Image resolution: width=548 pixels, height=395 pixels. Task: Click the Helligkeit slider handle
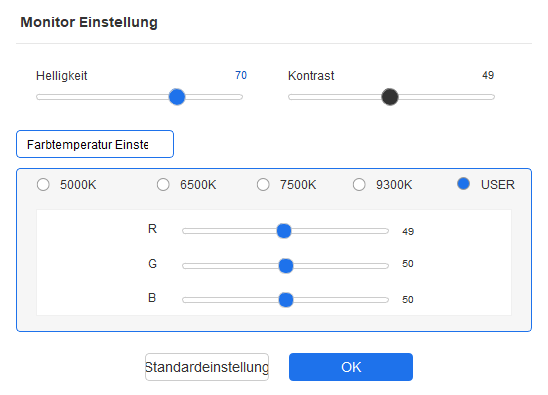pyautogui.click(x=177, y=97)
